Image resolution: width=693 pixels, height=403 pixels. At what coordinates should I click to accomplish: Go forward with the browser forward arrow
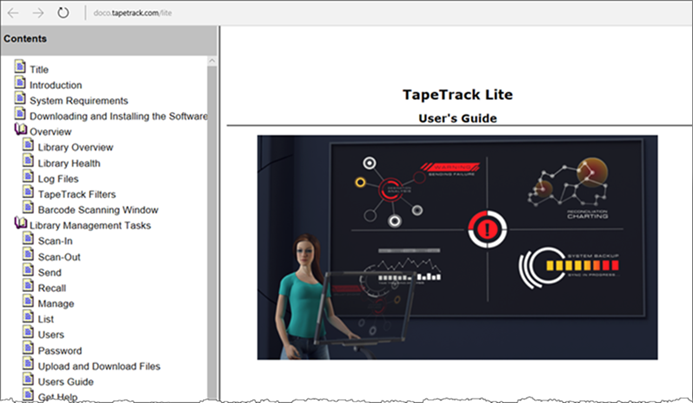tap(38, 13)
